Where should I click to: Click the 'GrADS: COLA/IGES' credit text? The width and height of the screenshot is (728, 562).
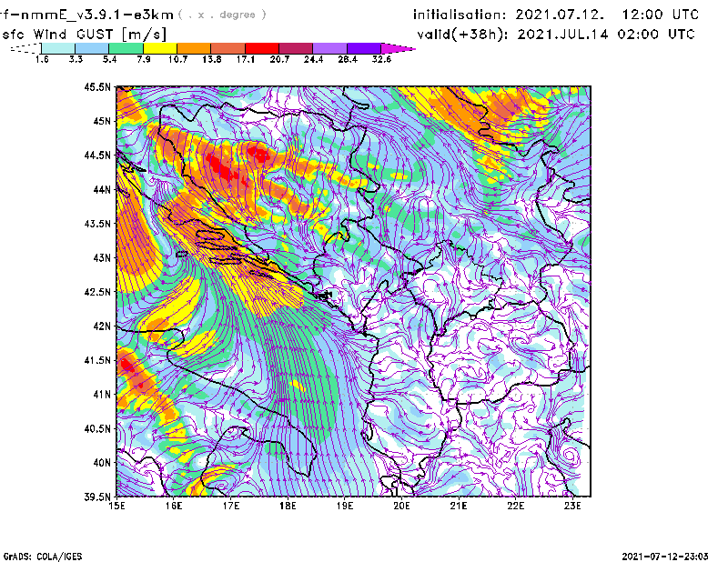[43, 557]
